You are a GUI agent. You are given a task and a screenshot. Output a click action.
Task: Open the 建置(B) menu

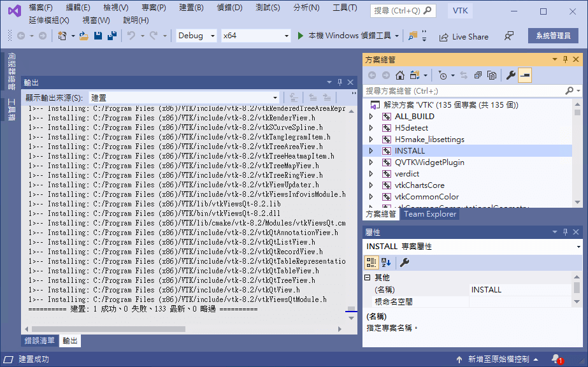pyautogui.click(x=191, y=8)
